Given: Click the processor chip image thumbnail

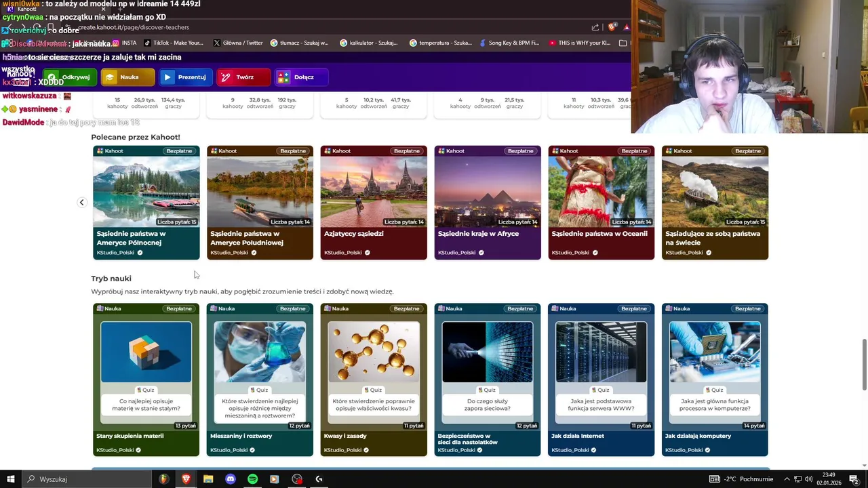Looking at the screenshot, I should [715, 352].
